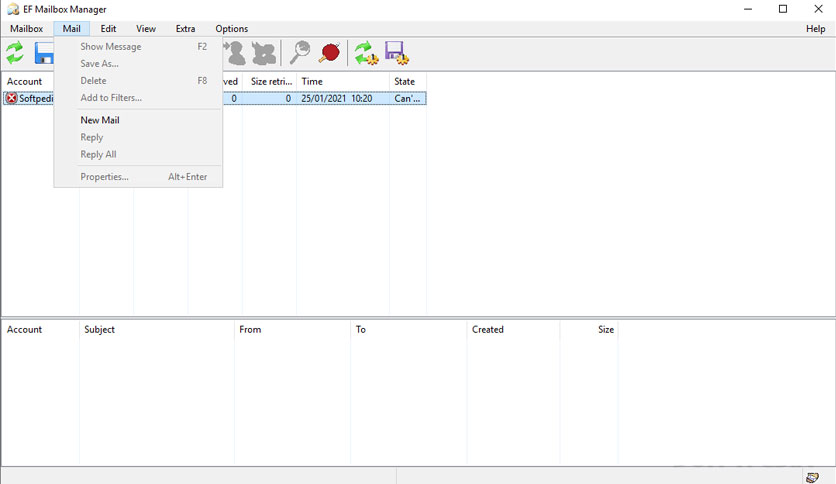Click the red ping-pong paddle icon

(x=329, y=53)
